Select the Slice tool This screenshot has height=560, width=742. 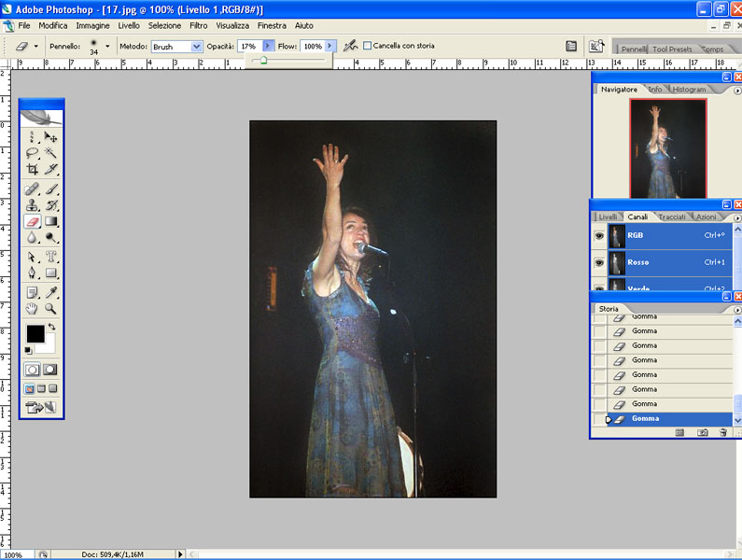tap(50, 169)
